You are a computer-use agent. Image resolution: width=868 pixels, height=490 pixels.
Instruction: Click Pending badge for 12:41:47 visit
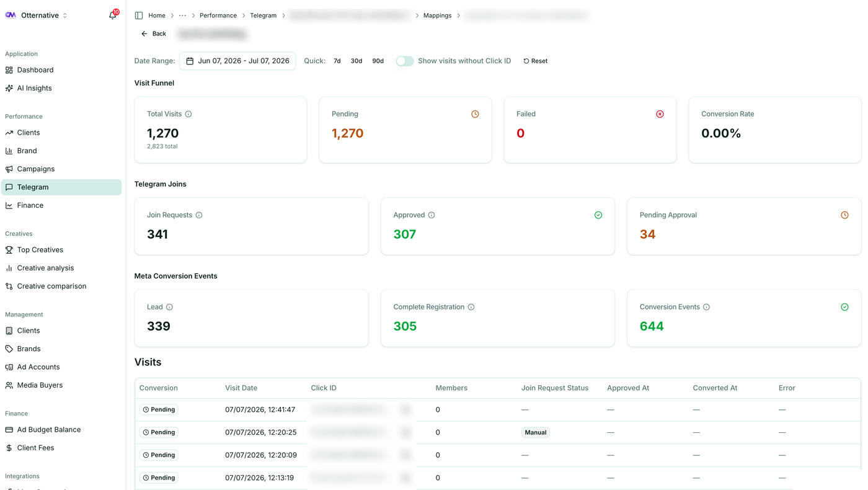(159, 409)
